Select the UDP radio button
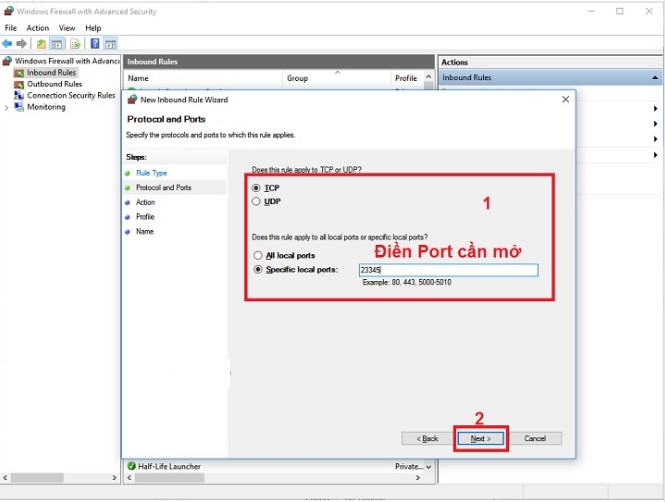The image size is (665, 502). 257,201
